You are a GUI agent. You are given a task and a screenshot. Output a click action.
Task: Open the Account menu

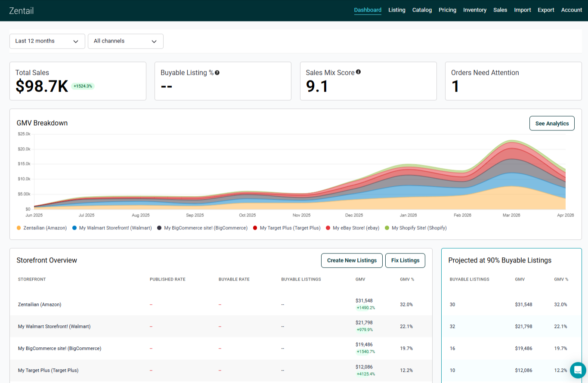pyautogui.click(x=572, y=10)
